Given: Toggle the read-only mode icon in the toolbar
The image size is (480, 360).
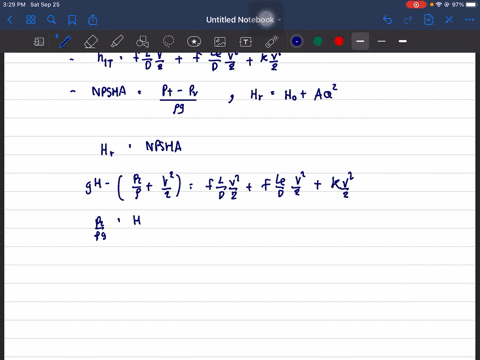Looking at the screenshot, I should (x=39, y=42).
